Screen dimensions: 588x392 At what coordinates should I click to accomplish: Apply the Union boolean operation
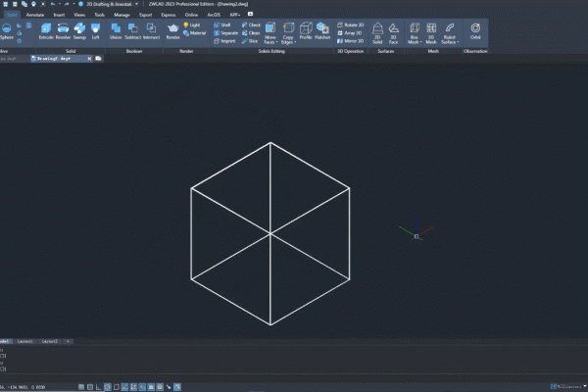click(116, 31)
